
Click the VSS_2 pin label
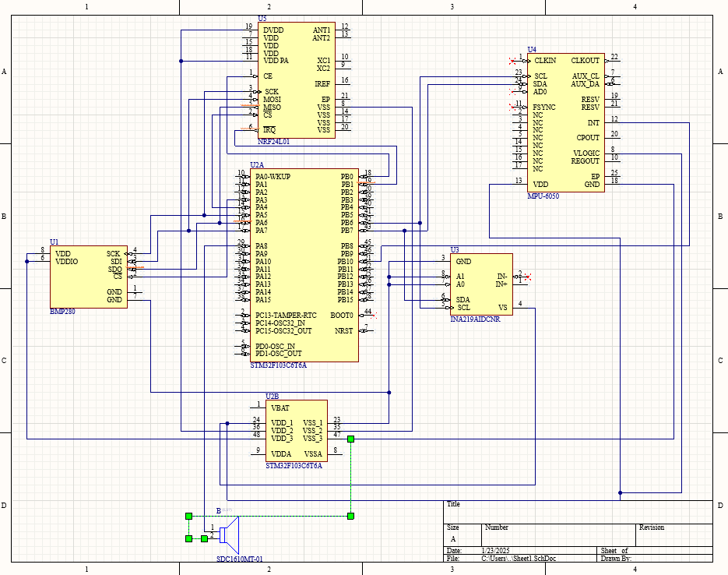[x=312, y=431]
